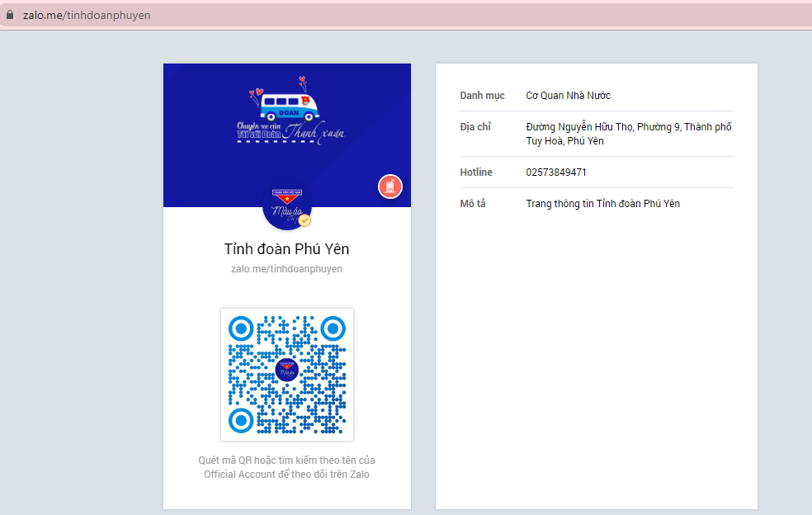Click the "Danh mục" label

click(x=482, y=96)
